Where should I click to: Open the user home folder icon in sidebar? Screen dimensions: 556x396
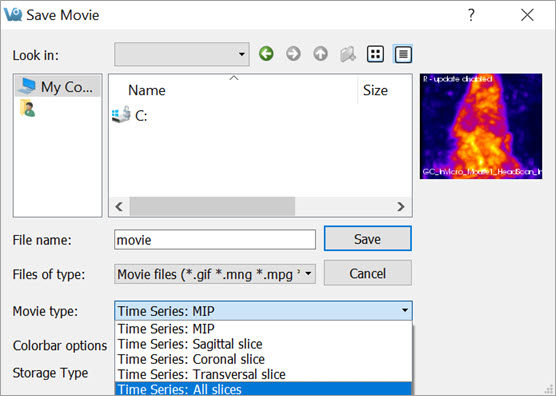pos(28,108)
